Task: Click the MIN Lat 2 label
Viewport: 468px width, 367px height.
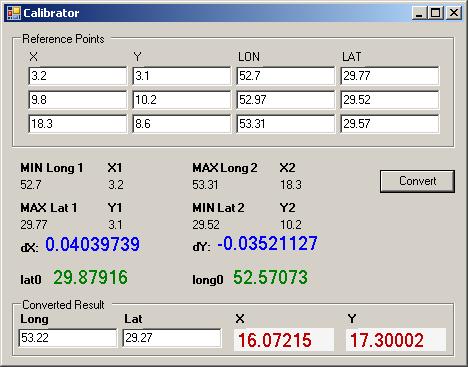Action: pyautogui.click(x=218, y=208)
